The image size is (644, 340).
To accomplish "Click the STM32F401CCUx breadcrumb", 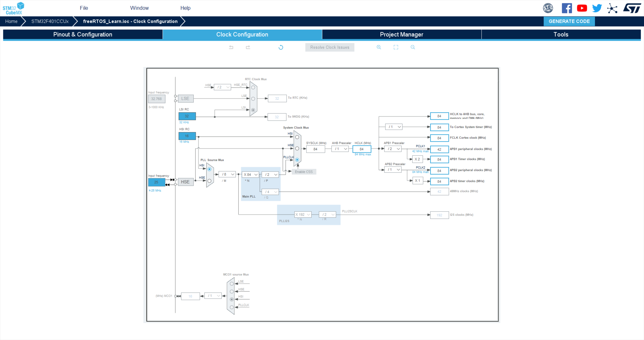I will [x=50, y=21].
